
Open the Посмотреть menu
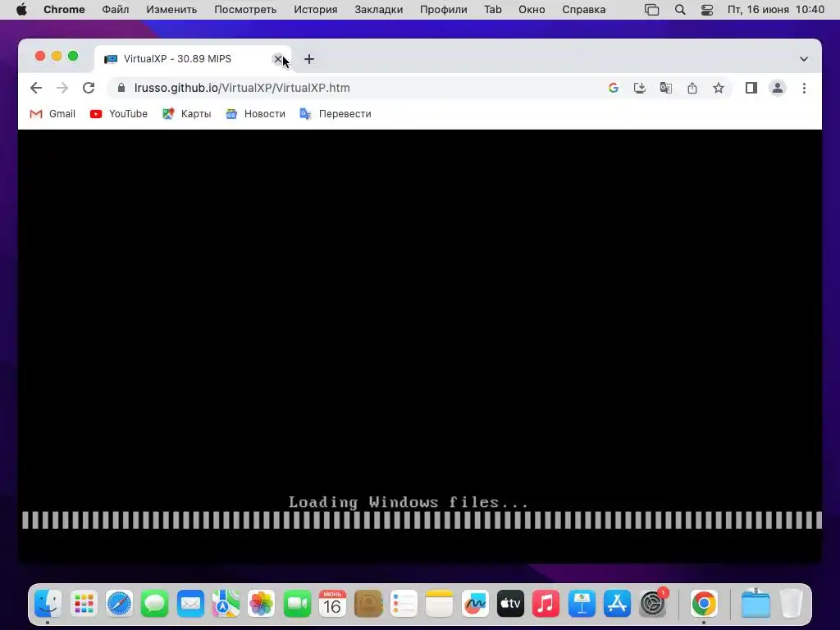tap(245, 10)
